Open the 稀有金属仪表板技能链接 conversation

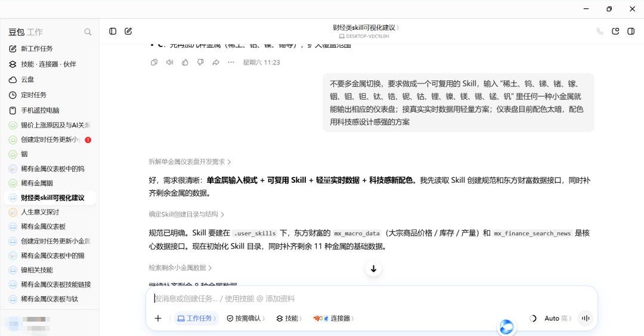pyautogui.click(x=49, y=284)
